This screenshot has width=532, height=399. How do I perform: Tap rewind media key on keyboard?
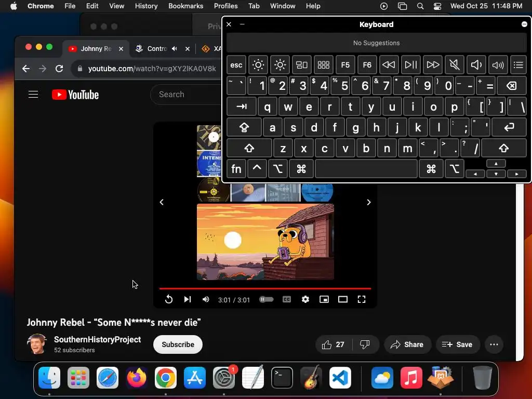click(389, 65)
